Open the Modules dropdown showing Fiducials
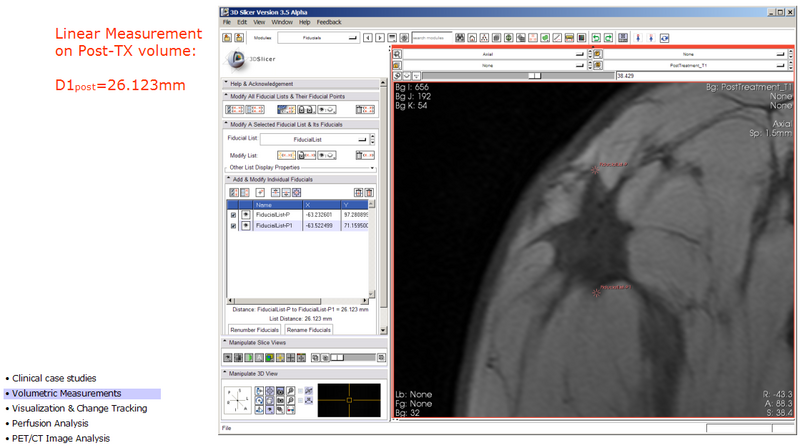 coord(318,38)
